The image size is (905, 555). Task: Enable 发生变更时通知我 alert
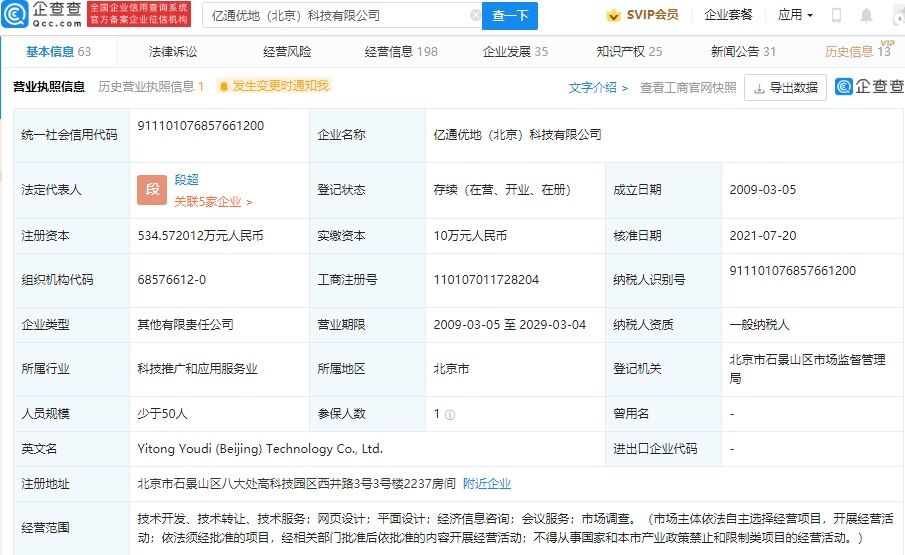point(274,86)
